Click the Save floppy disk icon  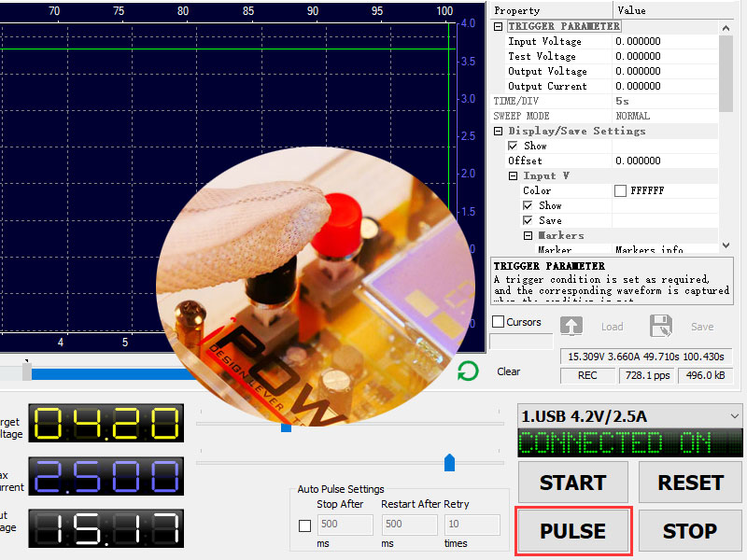pyautogui.click(x=660, y=327)
